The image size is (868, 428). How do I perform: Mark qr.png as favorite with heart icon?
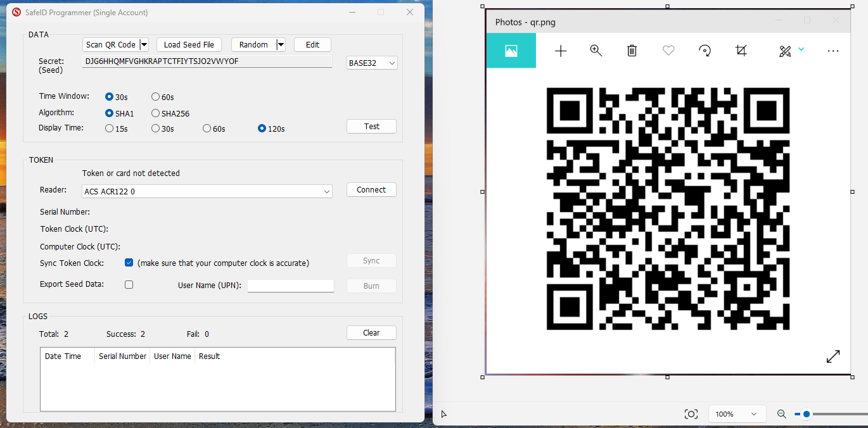pyautogui.click(x=668, y=51)
